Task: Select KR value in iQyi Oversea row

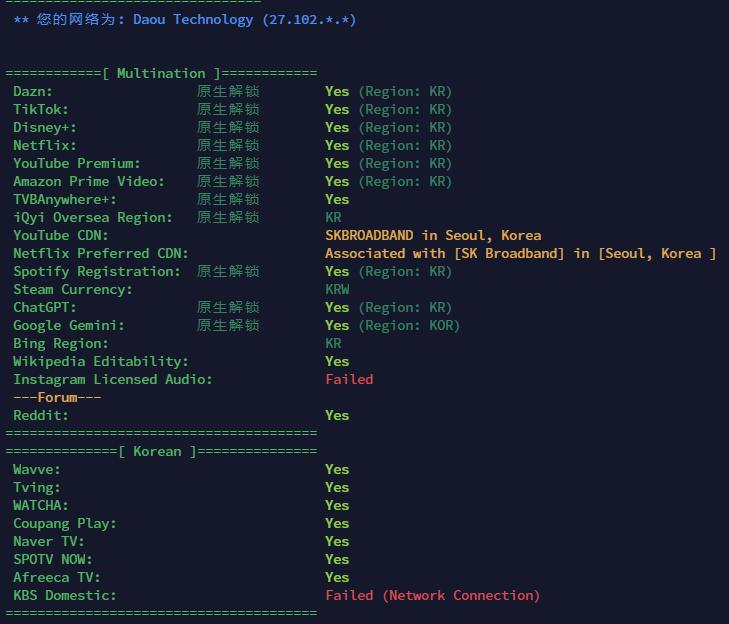Action: (x=333, y=217)
